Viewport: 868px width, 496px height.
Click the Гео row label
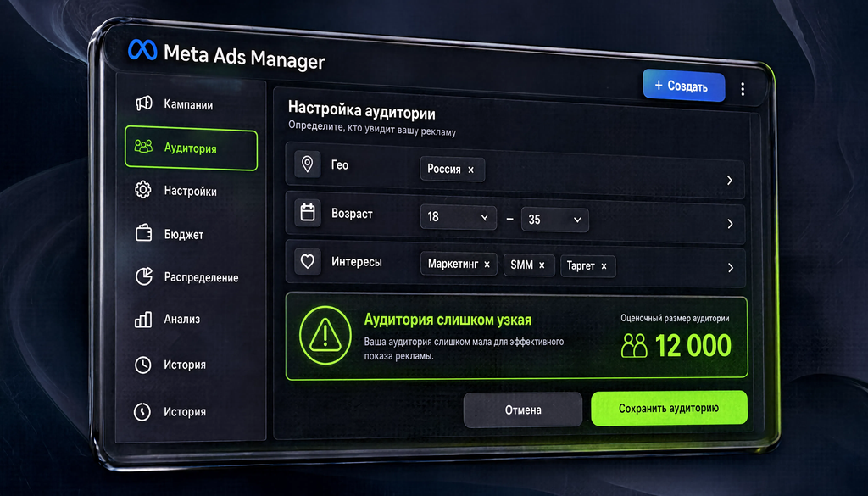[x=340, y=165]
